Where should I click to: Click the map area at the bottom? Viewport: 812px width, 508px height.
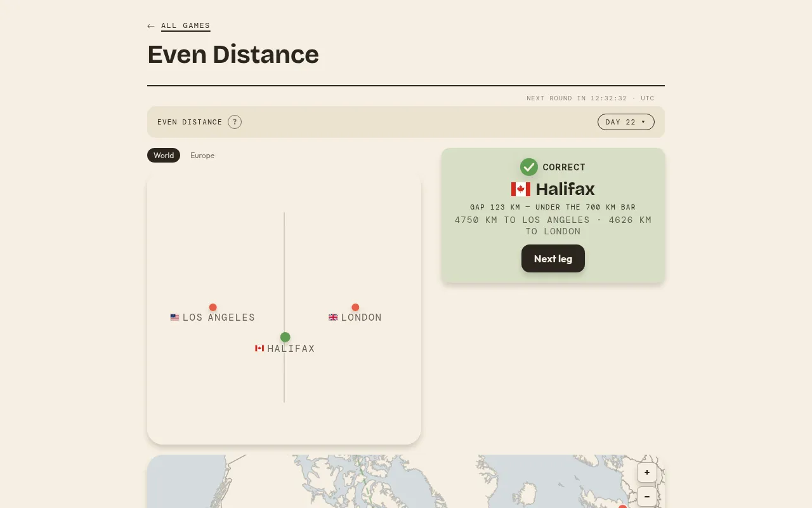[406, 481]
